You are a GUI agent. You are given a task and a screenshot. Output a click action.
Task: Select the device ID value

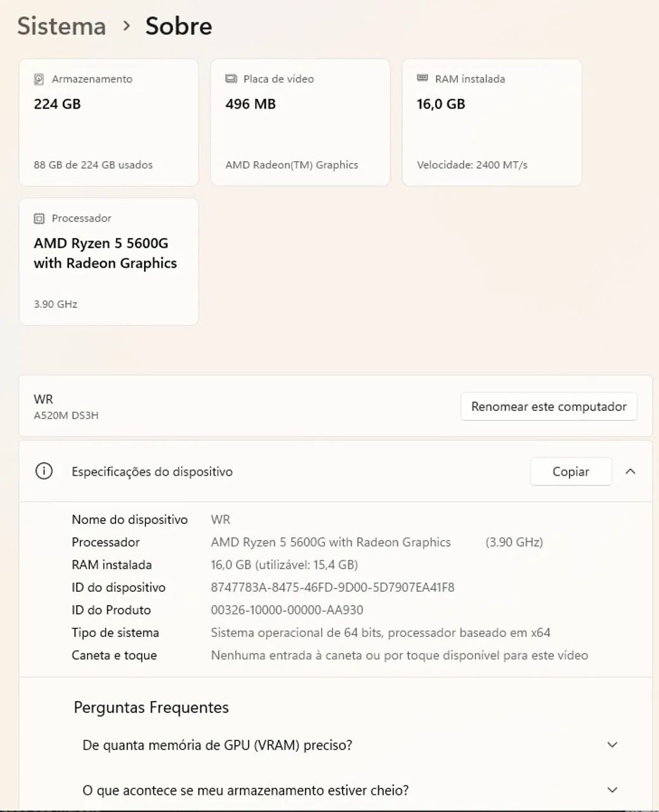point(333,587)
